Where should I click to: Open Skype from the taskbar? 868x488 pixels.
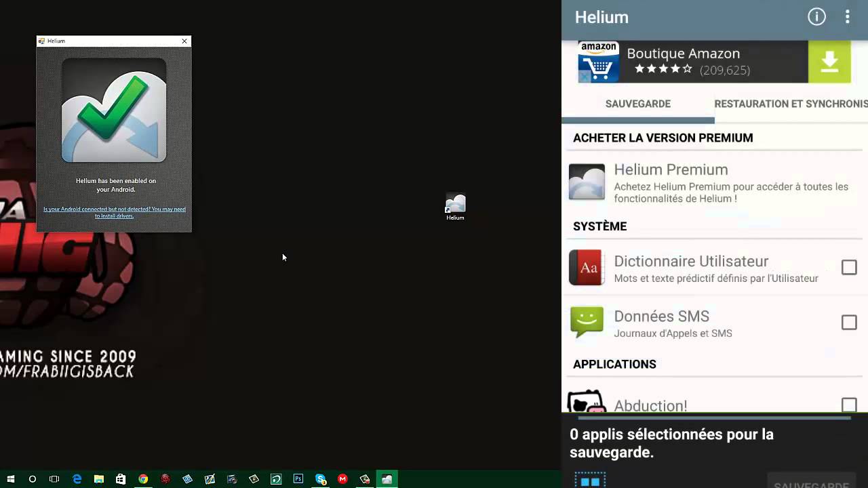coord(321,479)
